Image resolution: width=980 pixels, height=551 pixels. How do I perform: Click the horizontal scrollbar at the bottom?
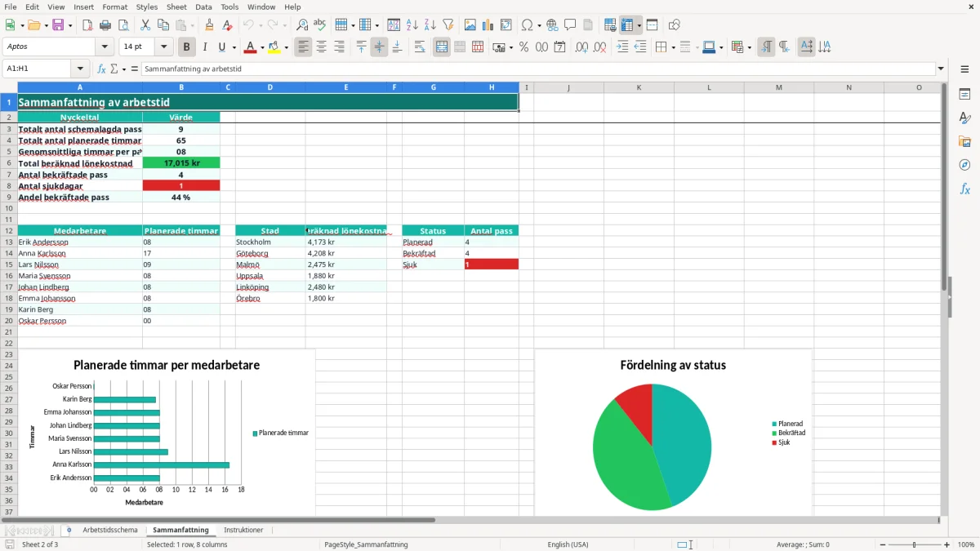(470, 520)
